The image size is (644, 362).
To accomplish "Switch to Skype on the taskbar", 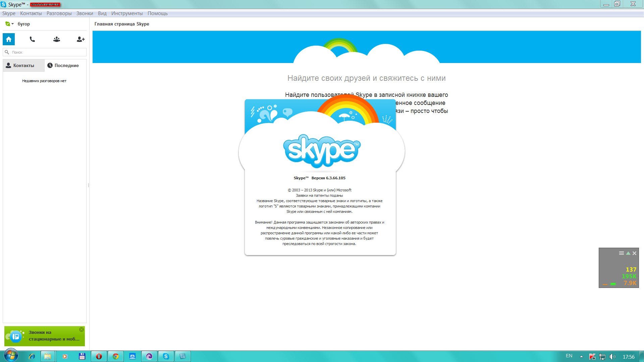I will pos(166,356).
